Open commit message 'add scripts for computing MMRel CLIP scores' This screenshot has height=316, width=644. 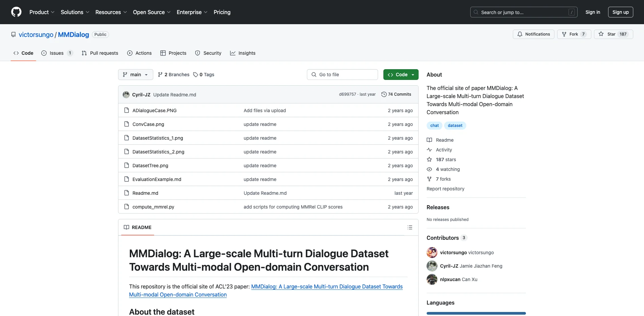(293, 207)
